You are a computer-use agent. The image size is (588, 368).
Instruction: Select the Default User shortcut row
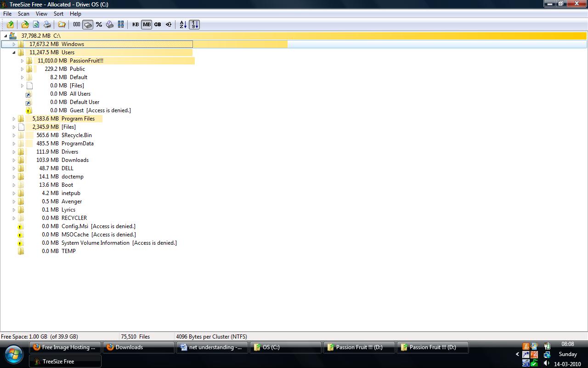pyautogui.click(x=294, y=102)
